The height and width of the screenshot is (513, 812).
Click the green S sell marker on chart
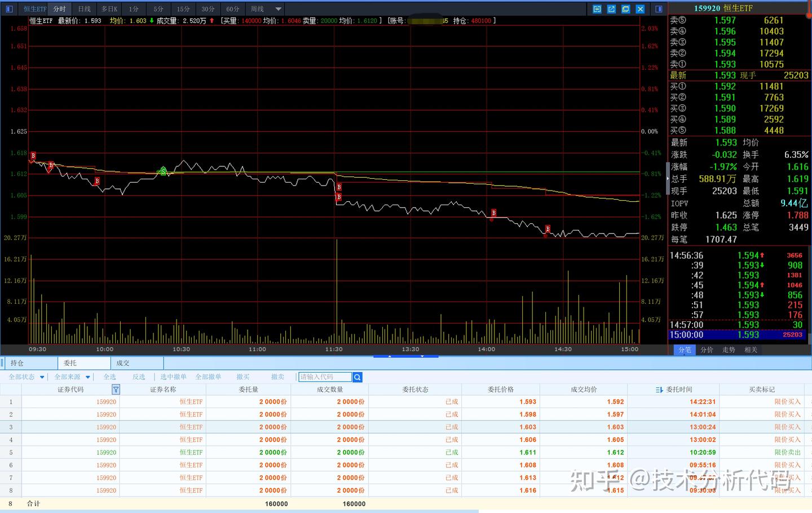[x=163, y=171]
